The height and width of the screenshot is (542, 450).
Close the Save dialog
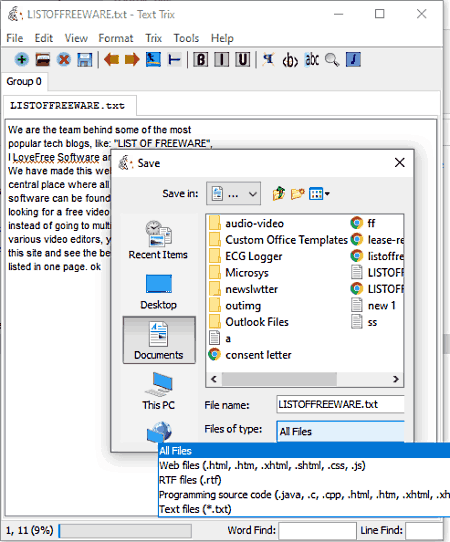coord(400,162)
